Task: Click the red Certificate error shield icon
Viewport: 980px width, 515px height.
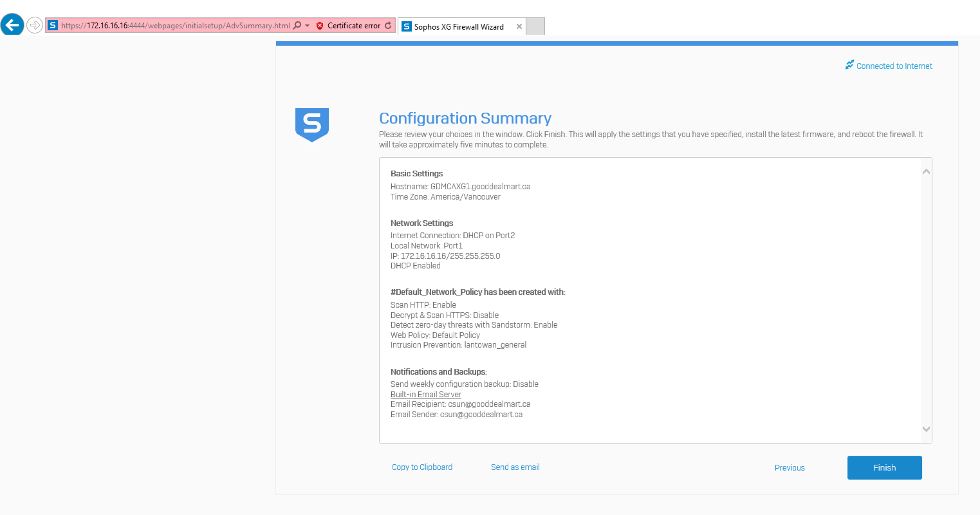Action: [x=320, y=26]
